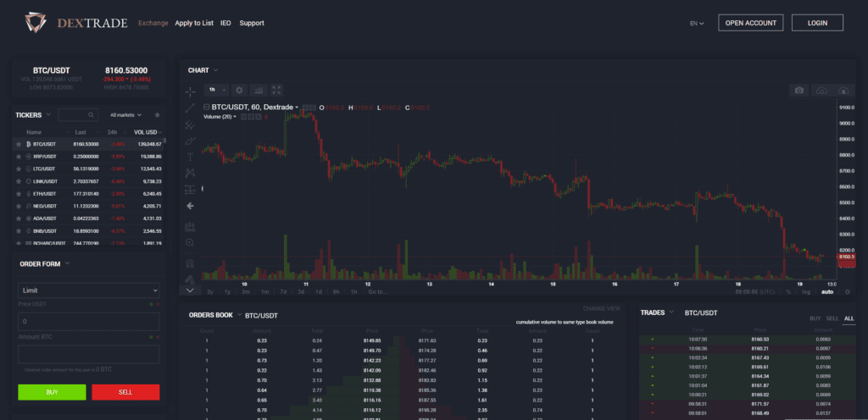Click the Amount BTC input field
This screenshot has width=868, height=420.
(88, 354)
